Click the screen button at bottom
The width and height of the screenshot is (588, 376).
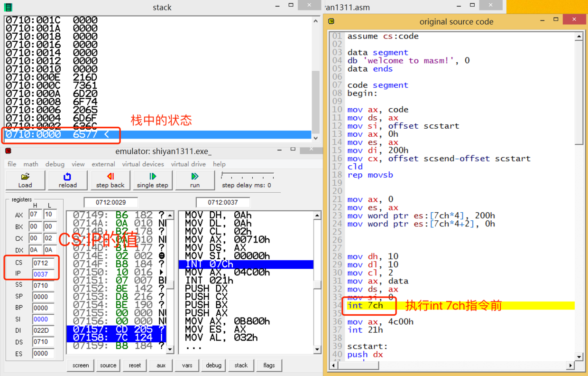pyautogui.click(x=81, y=365)
